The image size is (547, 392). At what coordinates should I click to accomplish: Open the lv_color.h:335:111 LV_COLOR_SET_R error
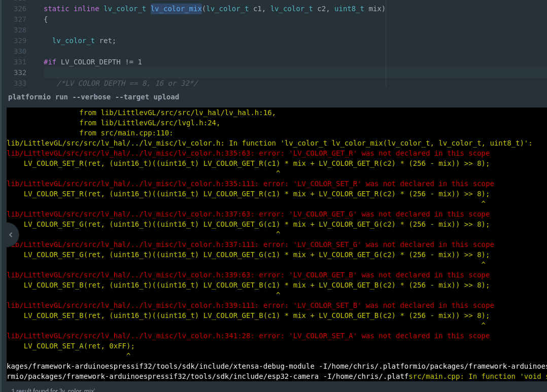(251, 184)
